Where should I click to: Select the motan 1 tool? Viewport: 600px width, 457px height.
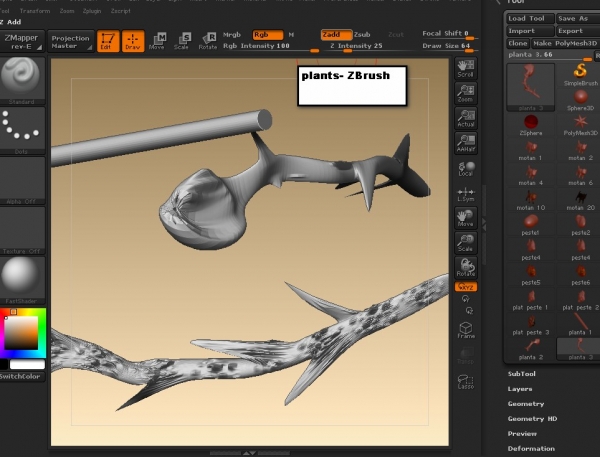[x=531, y=150]
